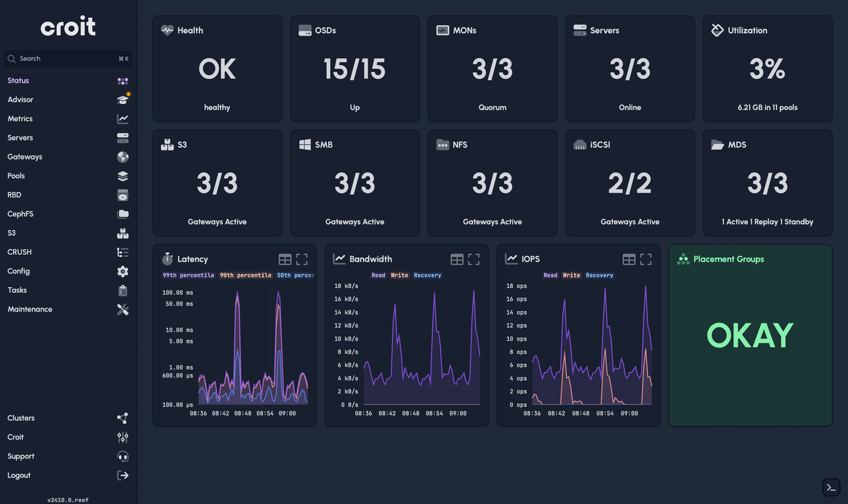This screenshot has width=848, height=504.
Task: Switch Latency panel to table view
Action: [285, 260]
